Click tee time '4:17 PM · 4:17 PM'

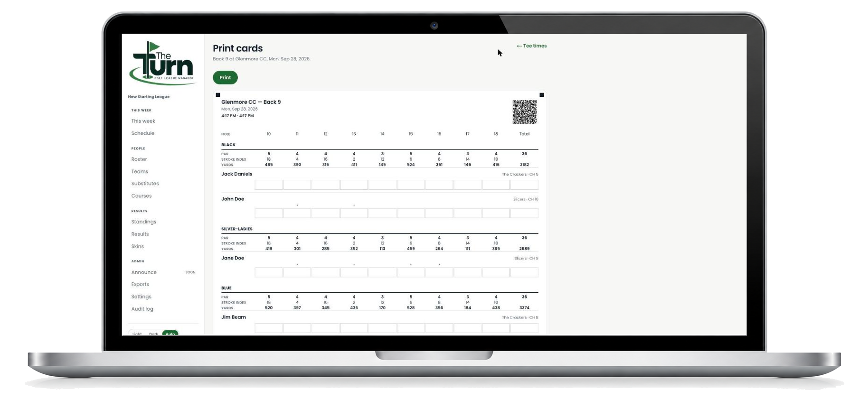point(237,116)
